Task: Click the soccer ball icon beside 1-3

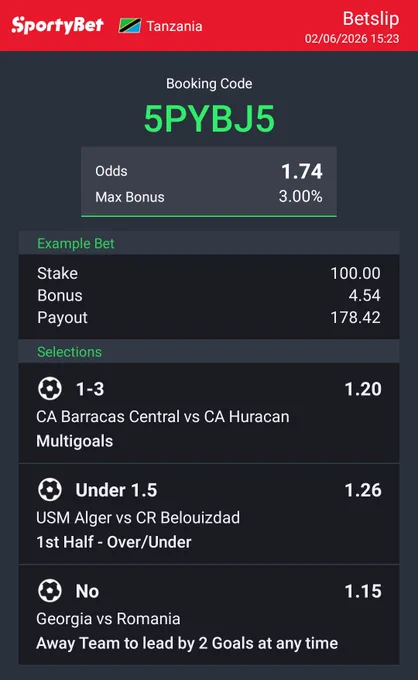Action: pos(50,389)
